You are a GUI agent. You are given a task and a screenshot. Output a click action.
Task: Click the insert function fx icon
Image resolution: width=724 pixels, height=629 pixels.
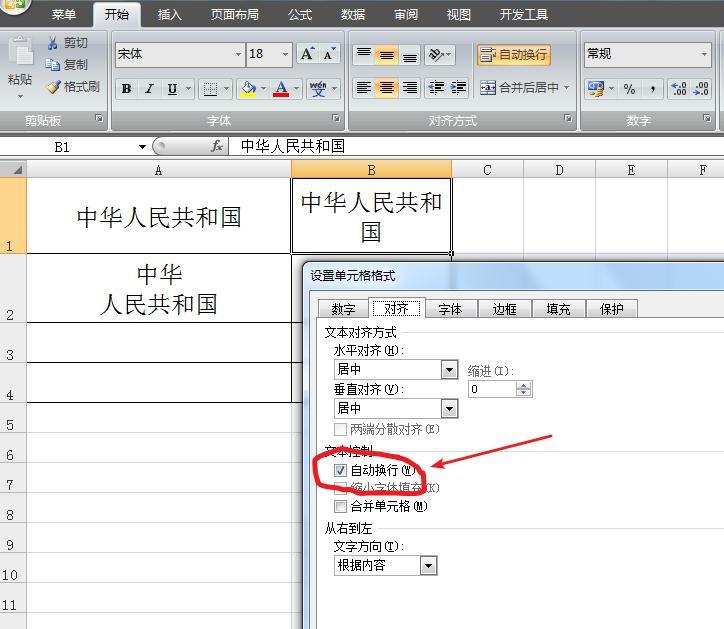tap(217, 146)
